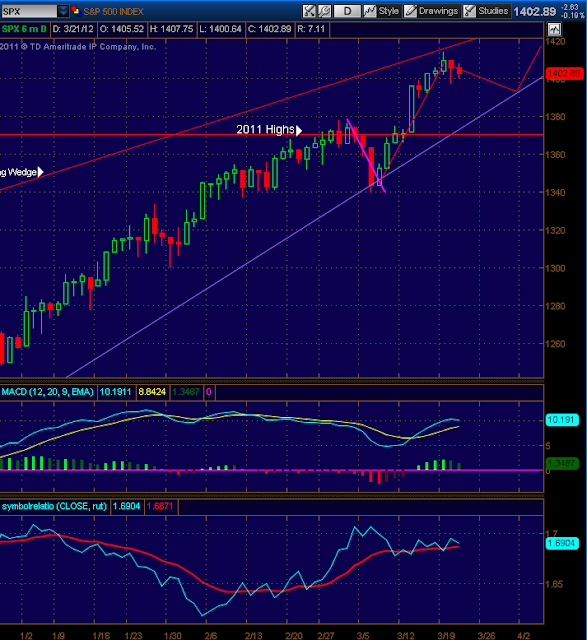Click the O: 1405.52 open value
Screen dimensions: 587x640
tap(122, 29)
